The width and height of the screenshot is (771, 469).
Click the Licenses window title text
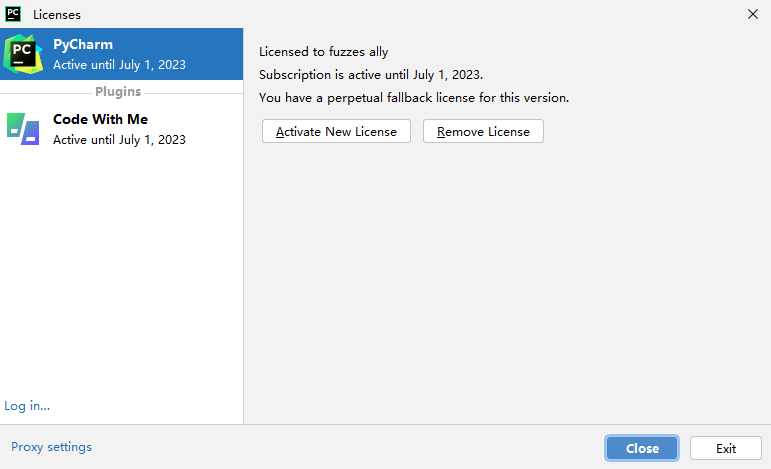tap(57, 15)
